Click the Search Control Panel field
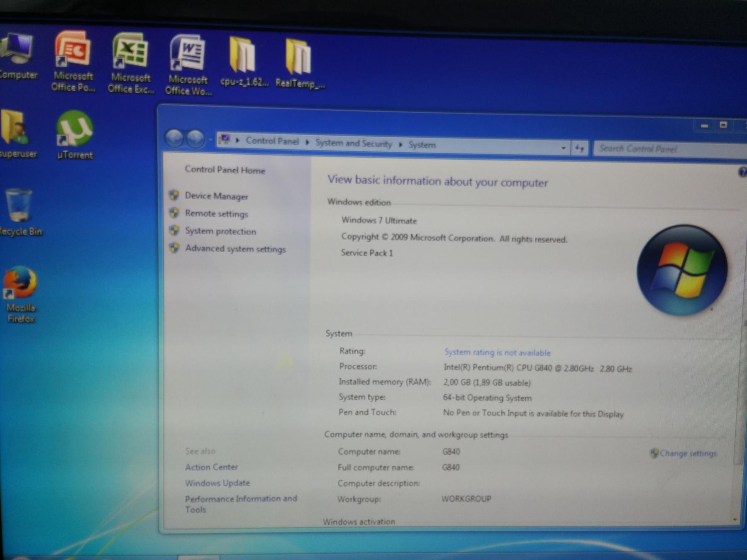747x560 pixels. (670, 149)
